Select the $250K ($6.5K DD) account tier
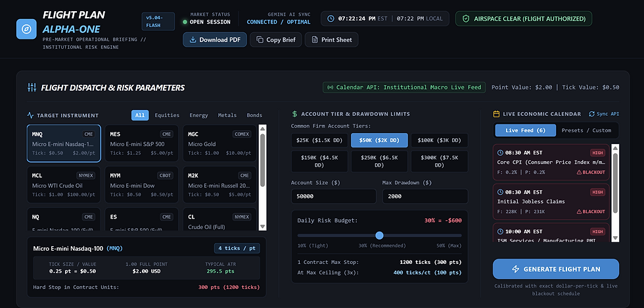The height and width of the screenshot is (308, 644). tap(380, 161)
